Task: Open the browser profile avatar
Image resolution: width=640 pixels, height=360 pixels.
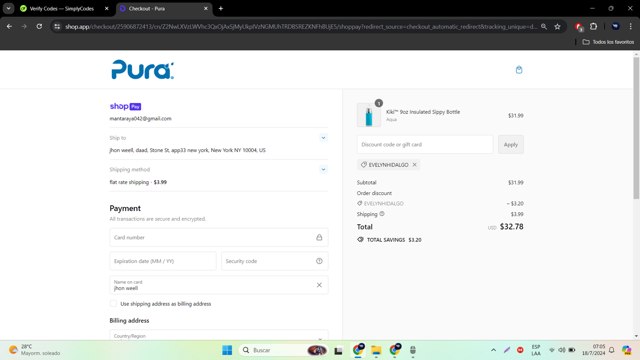Action: coord(616,27)
